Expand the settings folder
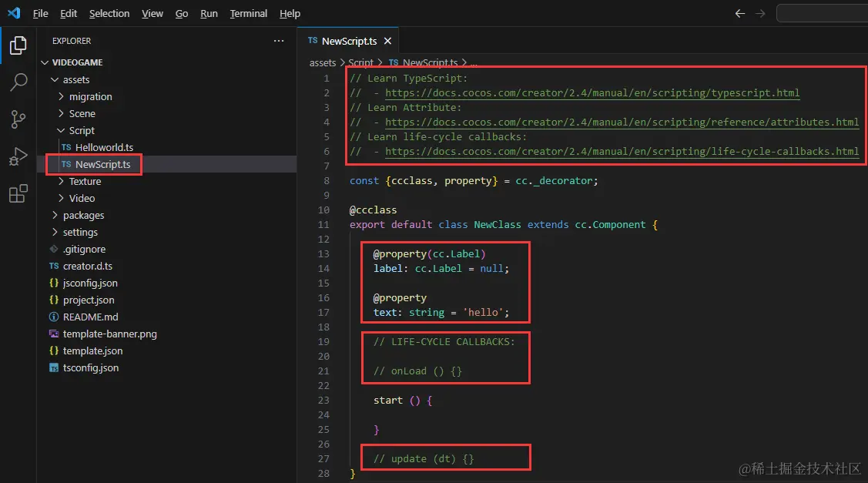The image size is (868, 483). [167, 232]
